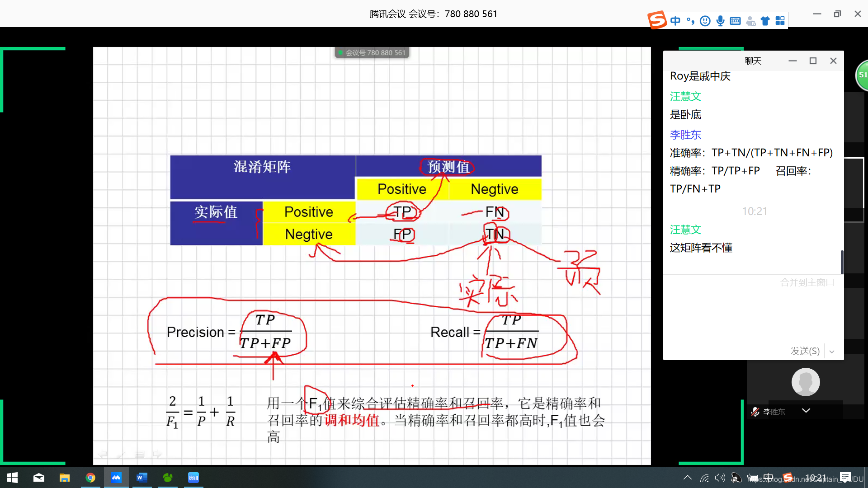Click the Sogou account login icon

tap(750, 21)
